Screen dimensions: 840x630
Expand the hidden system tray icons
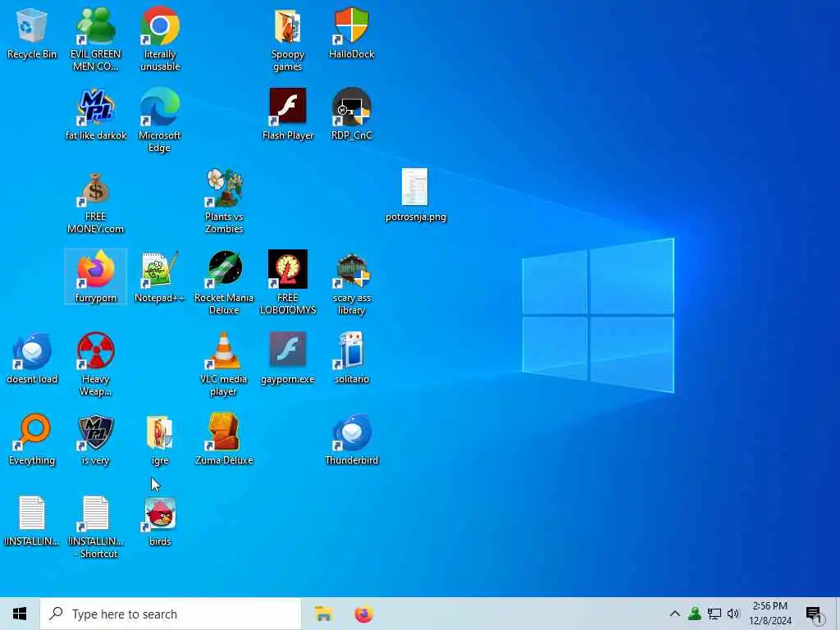[x=675, y=614]
